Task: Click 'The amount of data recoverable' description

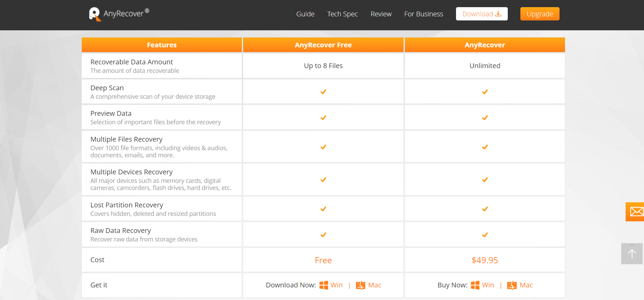Action: pos(135,71)
